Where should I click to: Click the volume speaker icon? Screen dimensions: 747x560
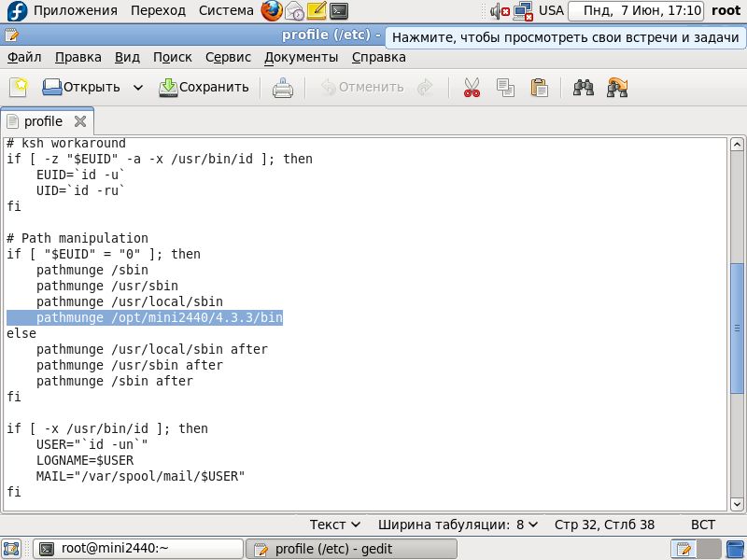pyautogui.click(x=500, y=11)
